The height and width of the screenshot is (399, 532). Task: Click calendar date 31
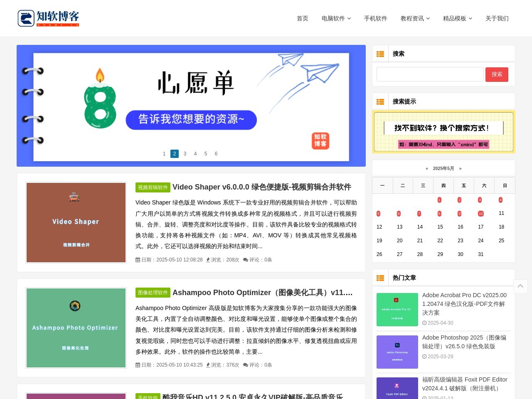481,254
